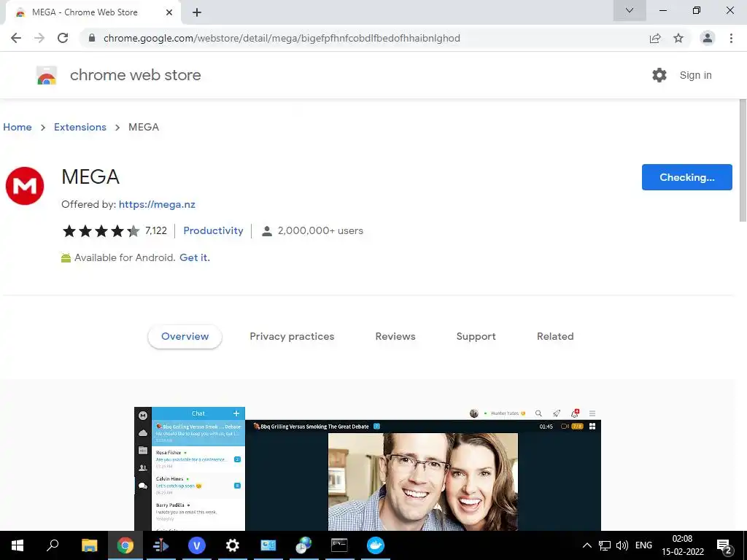The width and height of the screenshot is (747, 560).
Task: Open Windows taskbar search
Action: pyautogui.click(x=53, y=545)
